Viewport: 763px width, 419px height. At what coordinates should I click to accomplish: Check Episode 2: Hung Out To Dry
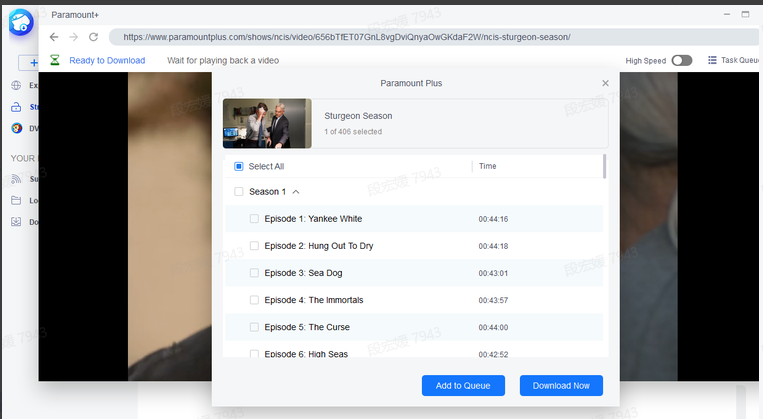tap(254, 246)
